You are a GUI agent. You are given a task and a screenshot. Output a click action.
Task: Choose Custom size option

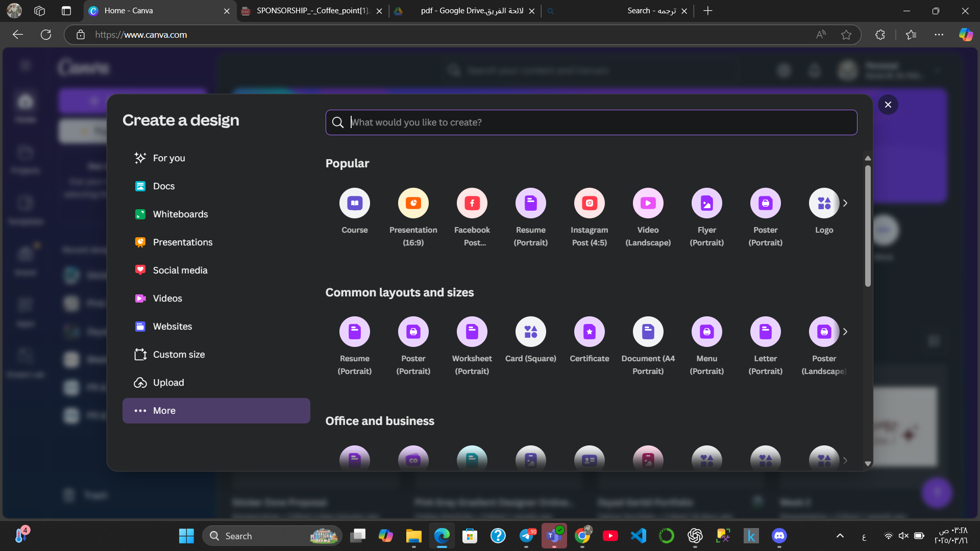coord(216,355)
